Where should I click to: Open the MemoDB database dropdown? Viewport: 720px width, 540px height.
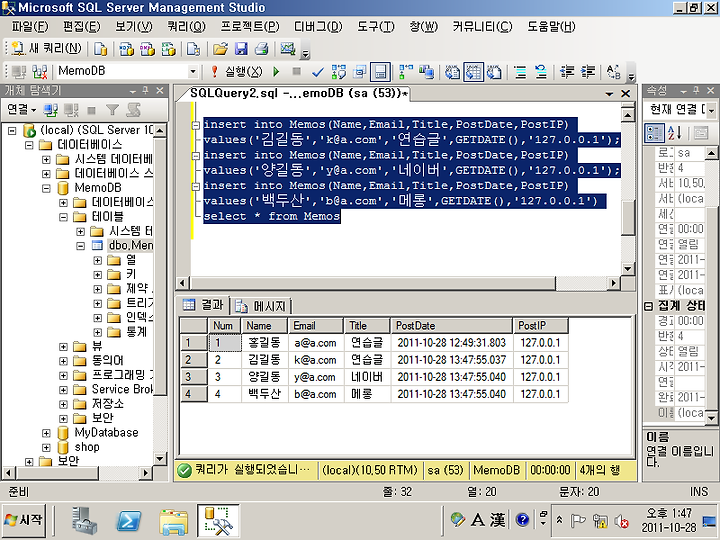click(x=193, y=72)
